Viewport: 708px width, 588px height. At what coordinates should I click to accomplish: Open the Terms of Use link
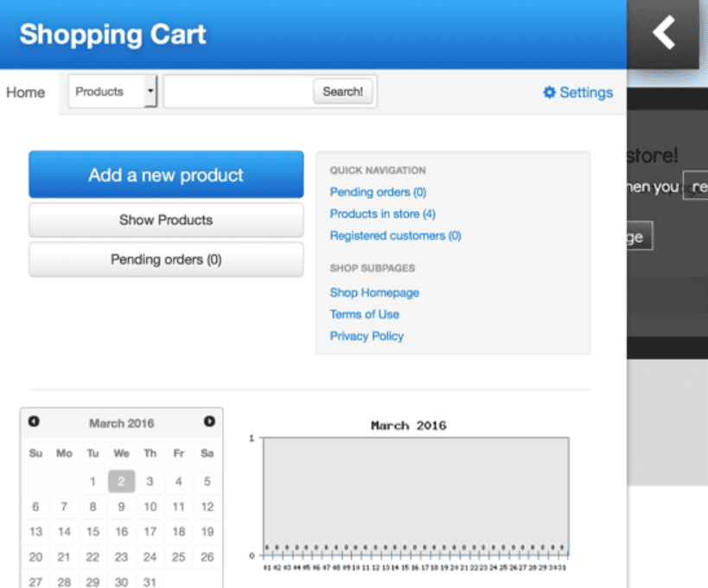tap(365, 315)
